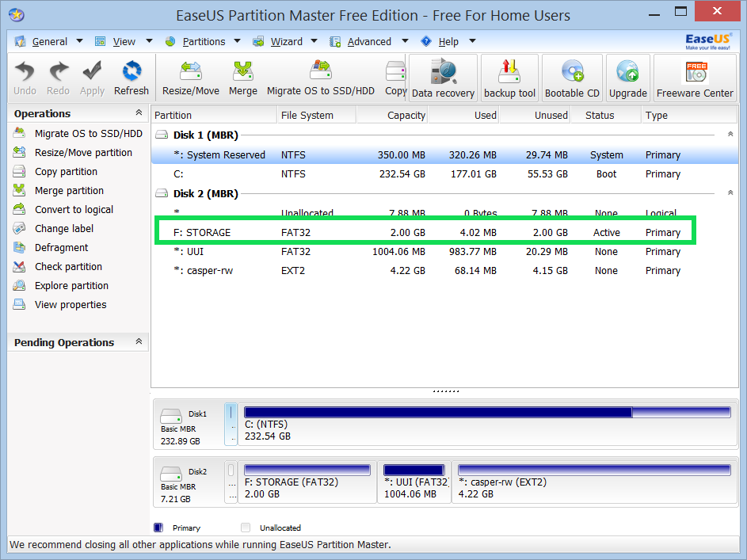This screenshot has height=560, width=747.
Task: Choose Change label in Operations
Action: point(53,229)
